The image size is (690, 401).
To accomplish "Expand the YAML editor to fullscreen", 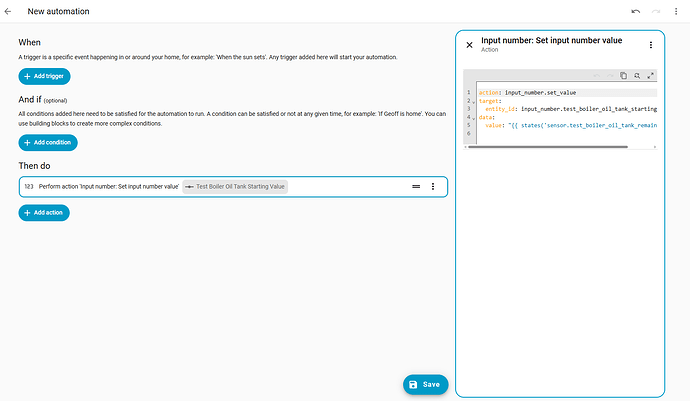I will [x=650, y=76].
